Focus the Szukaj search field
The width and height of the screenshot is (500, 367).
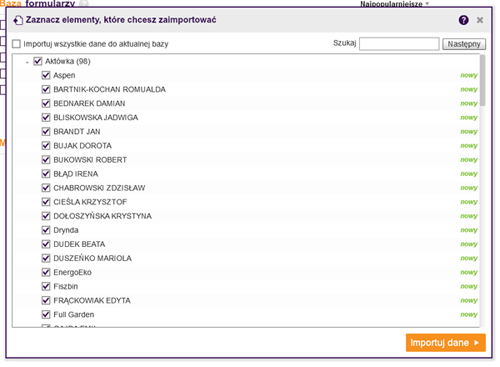pyautogui.click(x=399, y=44)
